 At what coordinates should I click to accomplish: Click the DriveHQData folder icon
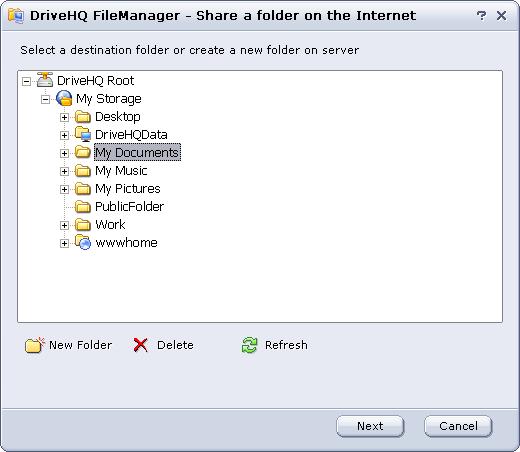83,134
